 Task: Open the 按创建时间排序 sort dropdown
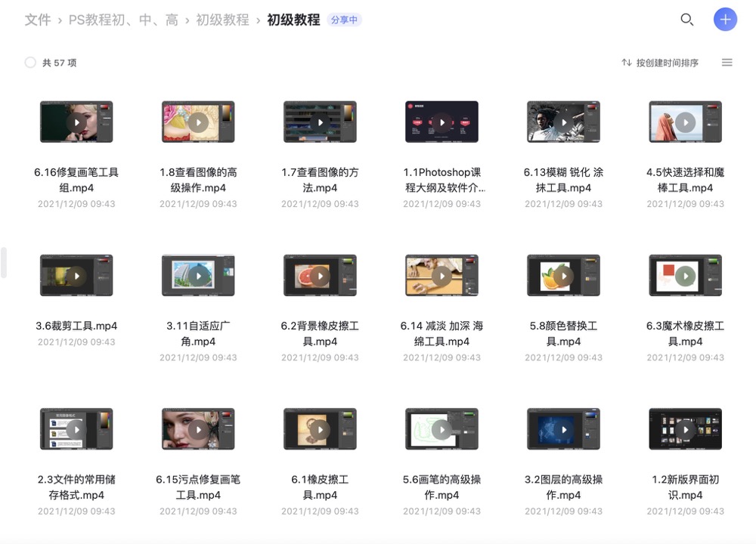click(660, 63)
